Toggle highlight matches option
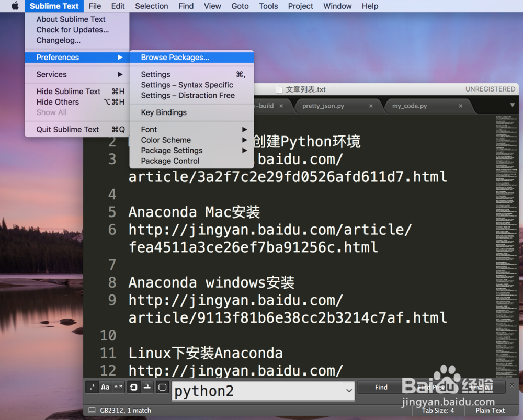This screenshot has width=523, height=420. [163, 387]
